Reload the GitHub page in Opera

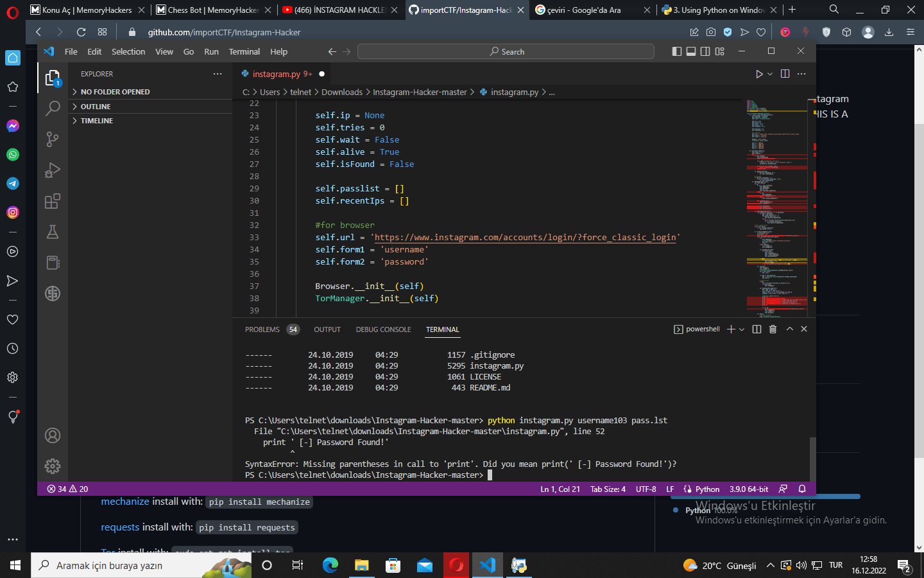(x=81, y=32)
